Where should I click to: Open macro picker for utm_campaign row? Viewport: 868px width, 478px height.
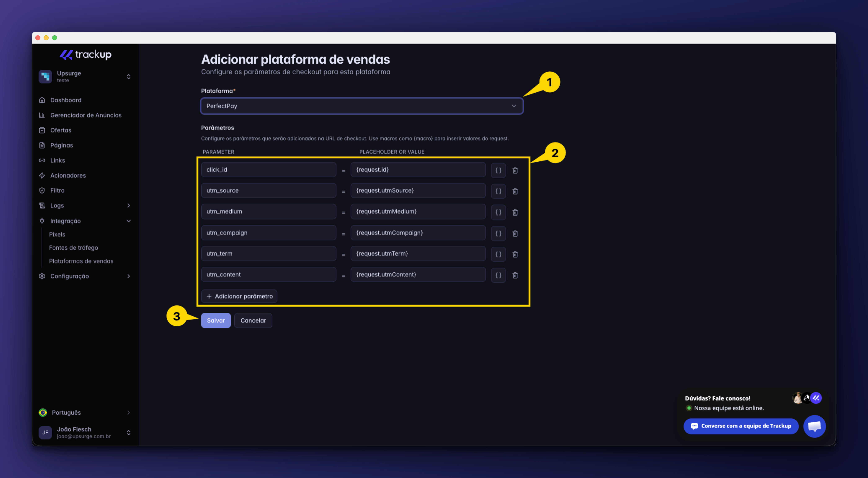[x=498, y=233]
